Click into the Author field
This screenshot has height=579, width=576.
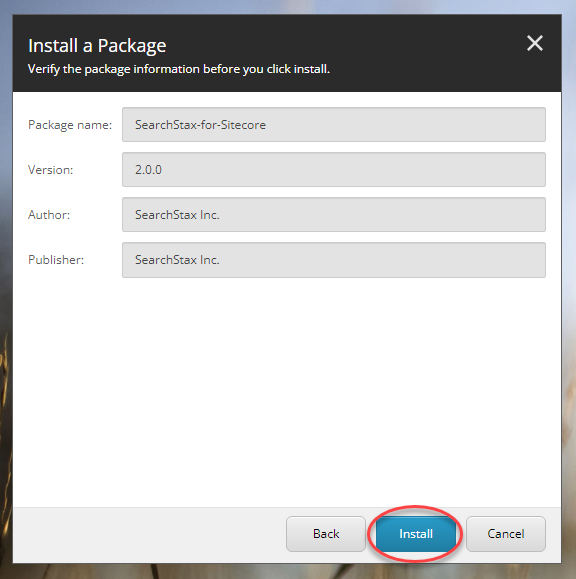click(x=334, y=215)
